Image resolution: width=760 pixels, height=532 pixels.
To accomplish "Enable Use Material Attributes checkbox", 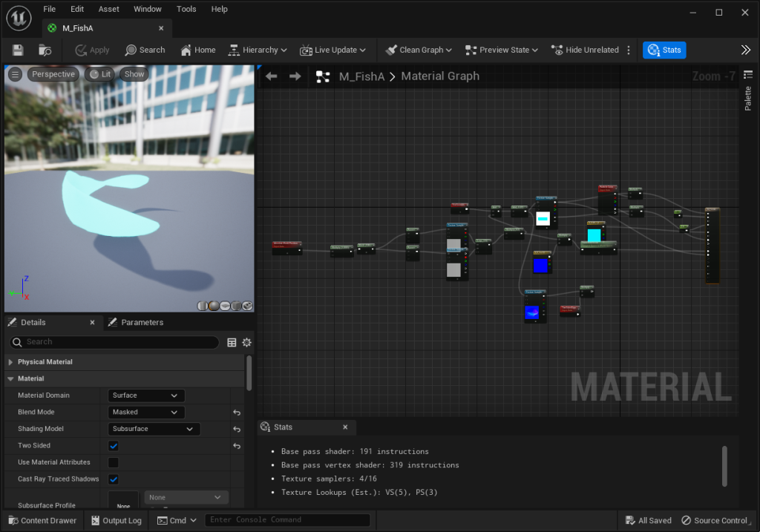I will pyautogui.click(x=114, y=462).
